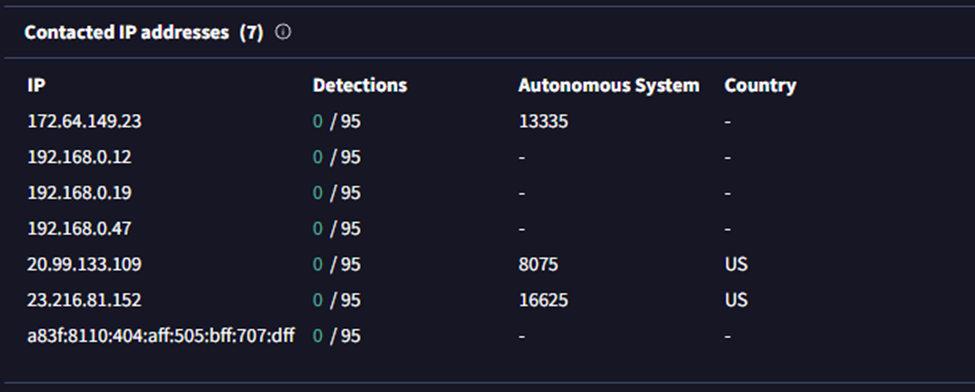
Task: Click the Country column header
Action: [760, 85]
